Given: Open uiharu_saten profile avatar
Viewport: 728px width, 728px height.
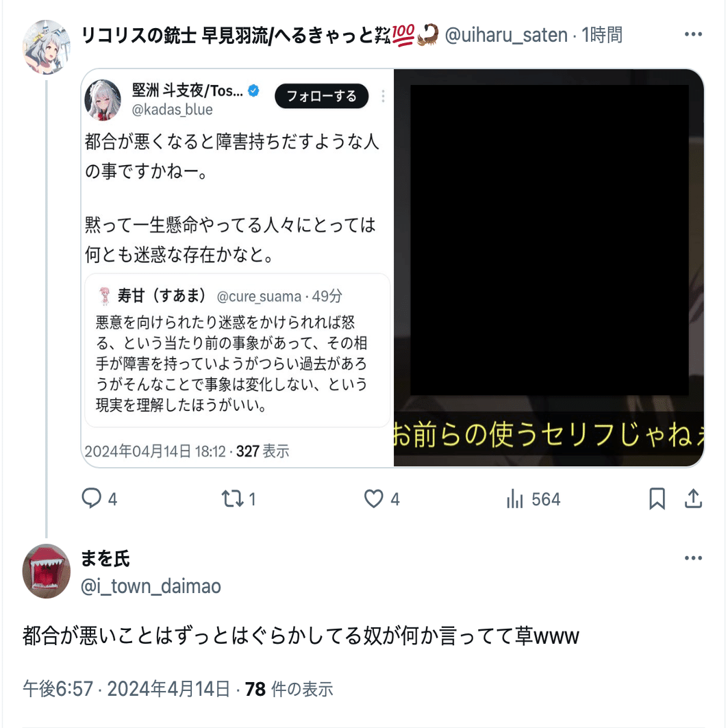Looking at the screenshot, I should tap(47, 47).
